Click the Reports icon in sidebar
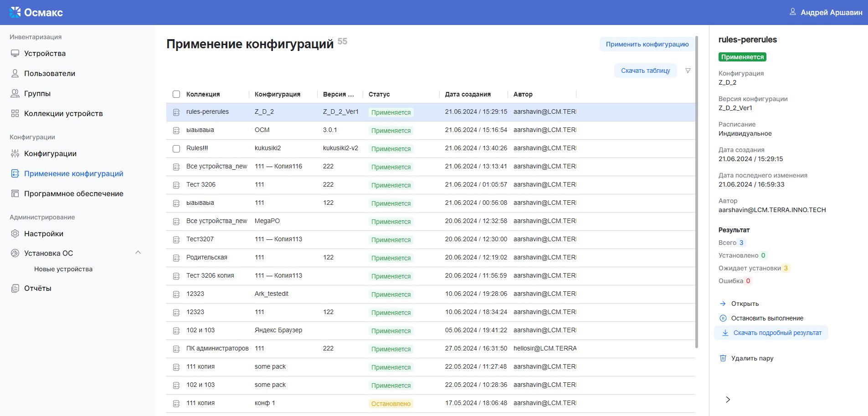 (x=15, y=288)
